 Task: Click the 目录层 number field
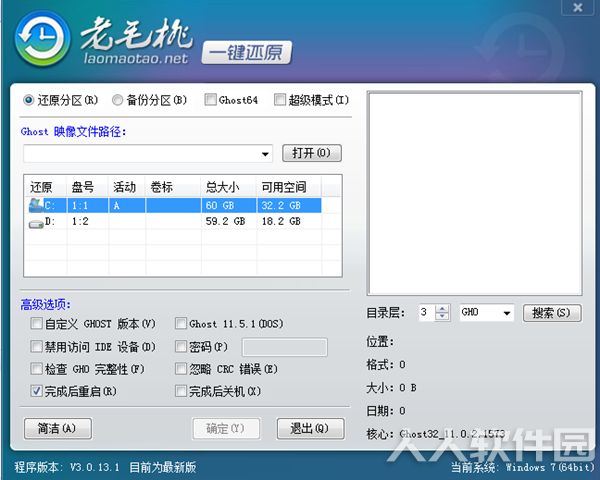coord(427,313)
